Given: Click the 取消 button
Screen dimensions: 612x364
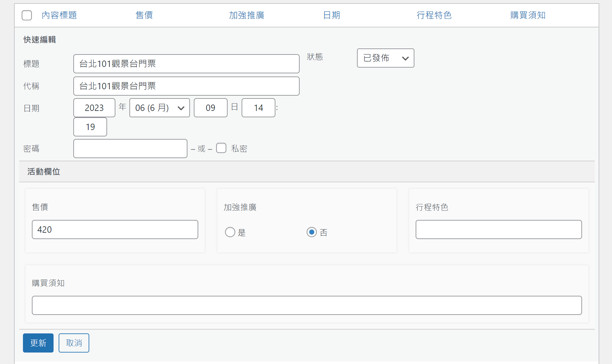Looking at the screenshot, I should 74,343.
